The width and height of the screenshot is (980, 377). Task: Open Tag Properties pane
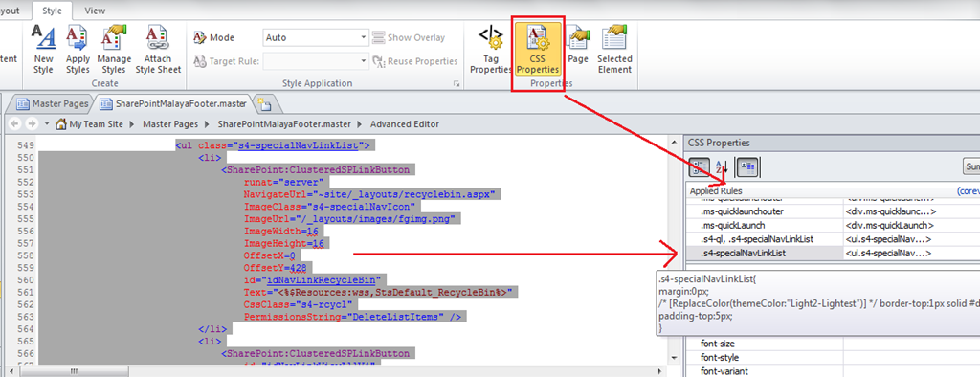click(x=491, y=50)
